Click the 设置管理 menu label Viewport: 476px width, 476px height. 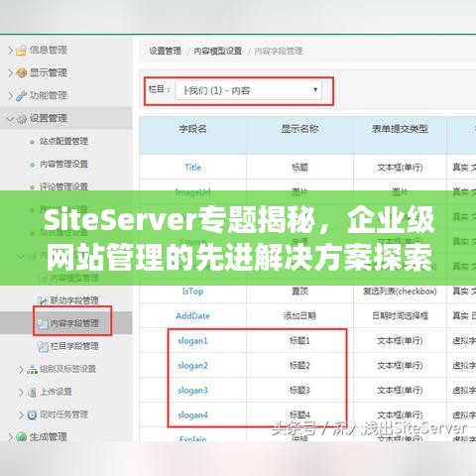pyautogui.click(x=49, y=119)
